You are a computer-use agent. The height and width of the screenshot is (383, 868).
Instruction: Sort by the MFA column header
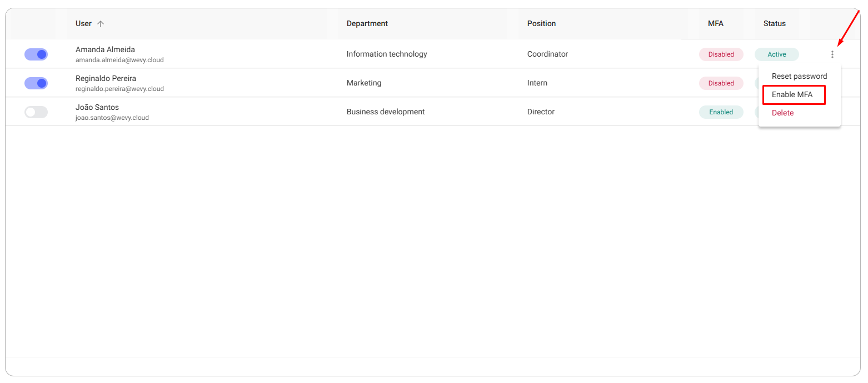[x=716, y=23]
